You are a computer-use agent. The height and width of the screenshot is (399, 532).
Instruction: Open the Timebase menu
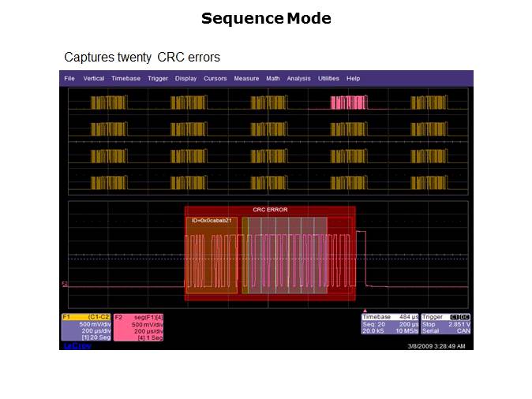(126, 79)
